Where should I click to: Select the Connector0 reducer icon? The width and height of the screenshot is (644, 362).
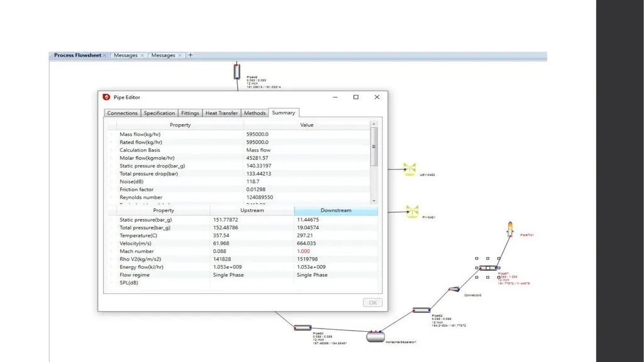click(x=454, y=289)
